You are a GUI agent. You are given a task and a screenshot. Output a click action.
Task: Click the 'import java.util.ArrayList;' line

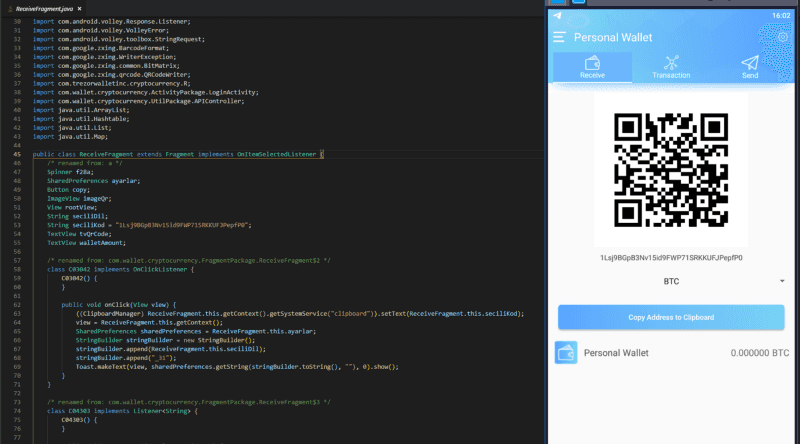[x=81, y=110]
